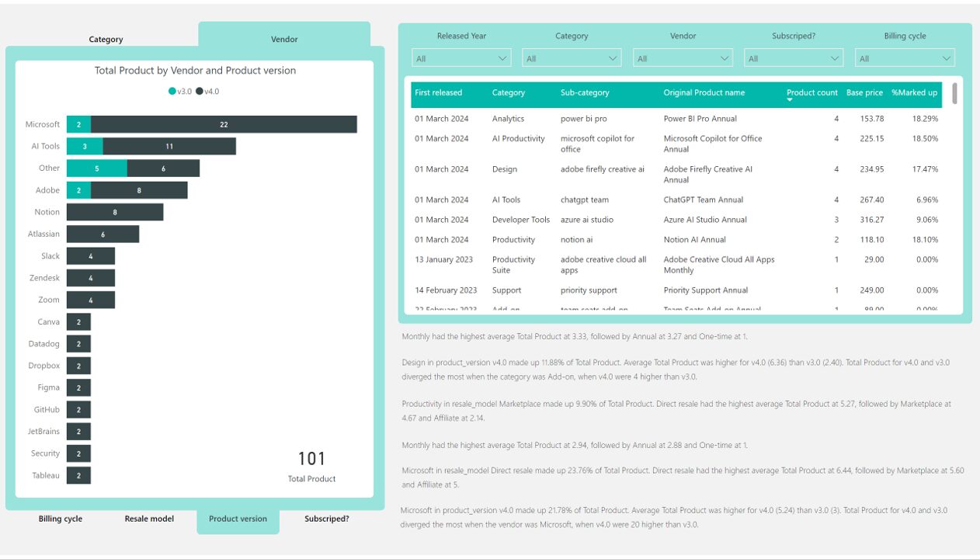Click the v4.0 dark legend marker
Image resolution: width=980 pixels, height=559 pixels.
[x=200, y=92]
